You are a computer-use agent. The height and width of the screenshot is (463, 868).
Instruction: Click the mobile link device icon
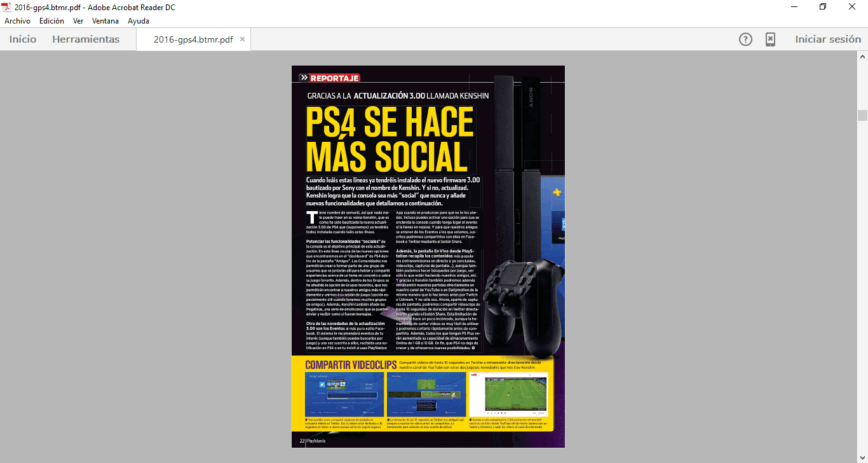(770, 39)
